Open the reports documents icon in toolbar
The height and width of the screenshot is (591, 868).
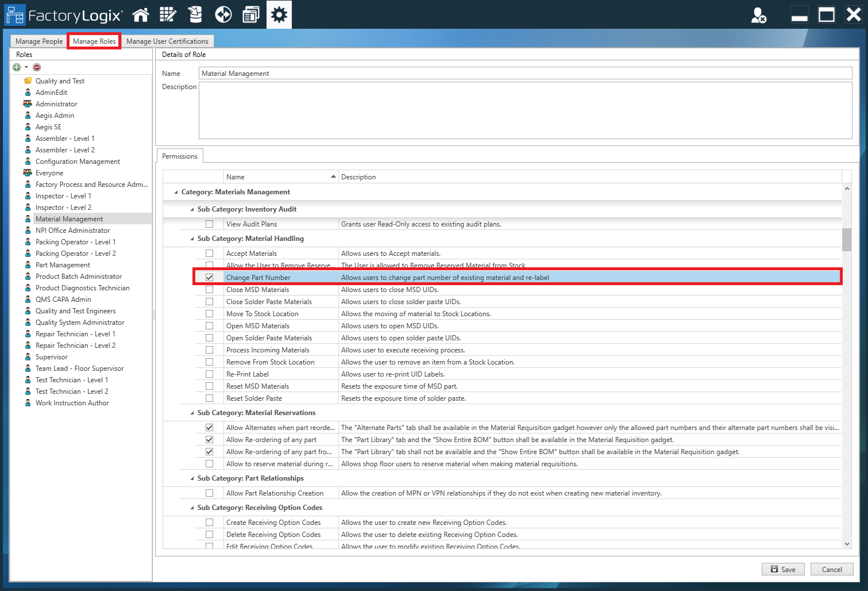[251, 14]
